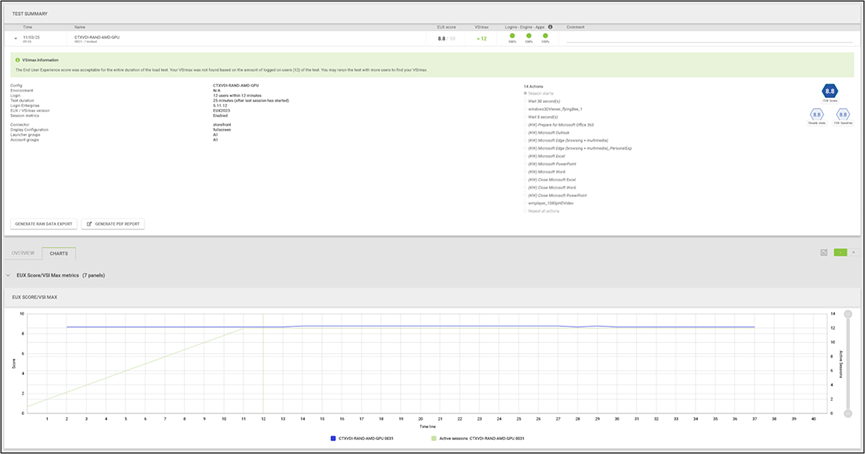
Task: Click the green Apps status dot
Action: tap(546, 36)
